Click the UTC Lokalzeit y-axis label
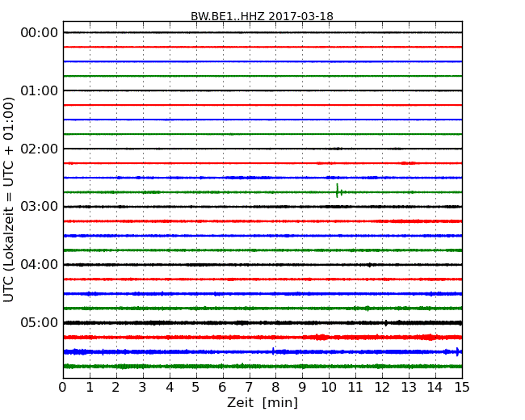 8,199
